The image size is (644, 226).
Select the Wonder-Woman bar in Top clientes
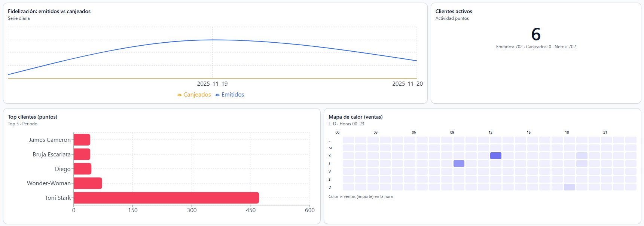88,183
